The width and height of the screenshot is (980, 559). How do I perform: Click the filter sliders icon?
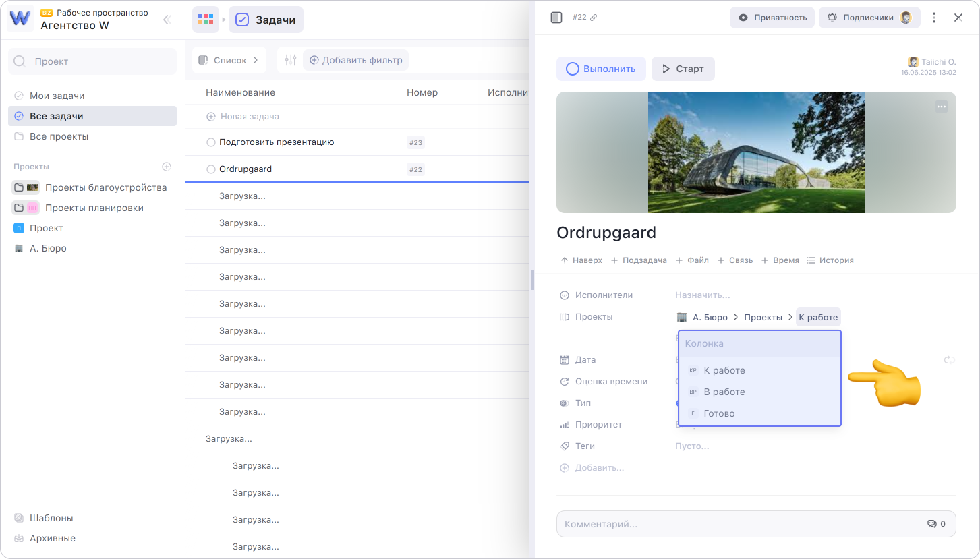click(291, 60)
